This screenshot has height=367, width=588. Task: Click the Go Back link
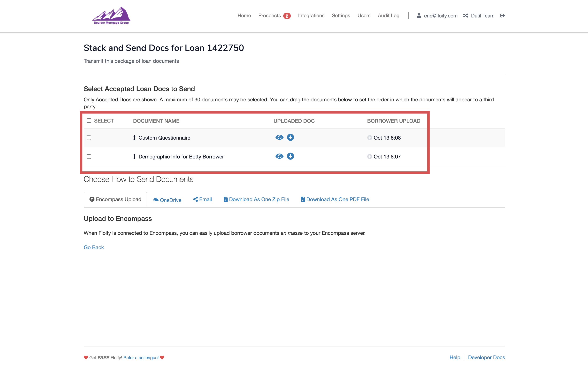94,247
